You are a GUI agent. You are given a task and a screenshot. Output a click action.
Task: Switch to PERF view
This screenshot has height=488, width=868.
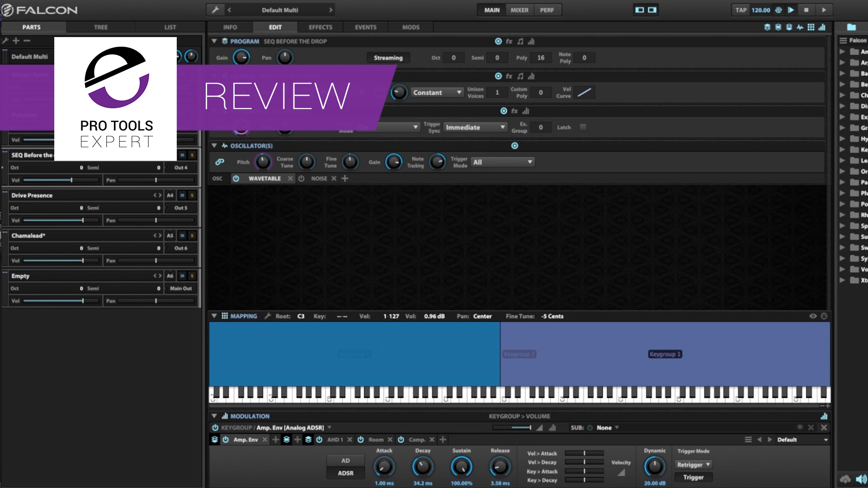click(547, 10)
